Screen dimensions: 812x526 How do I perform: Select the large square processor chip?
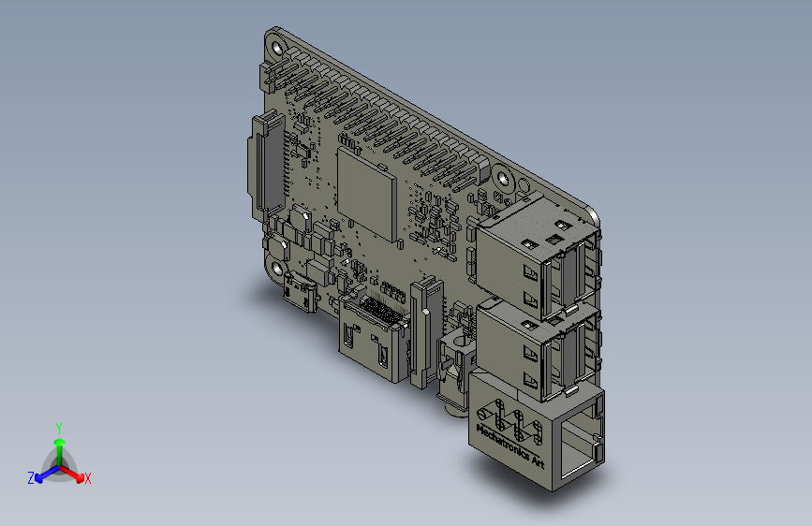click(x=366, y=194)
